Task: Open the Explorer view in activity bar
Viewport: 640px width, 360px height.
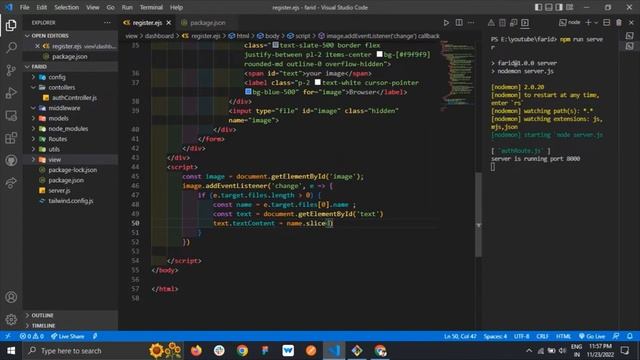Action: tap(11, 25)
